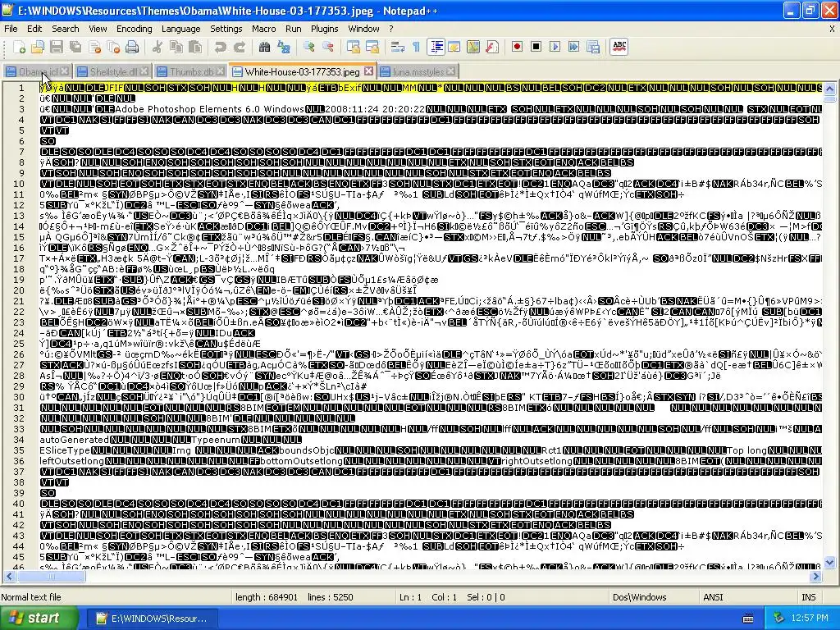
Task: Toggle Show All Characters pilcrow icon
Action: (416, 47)
